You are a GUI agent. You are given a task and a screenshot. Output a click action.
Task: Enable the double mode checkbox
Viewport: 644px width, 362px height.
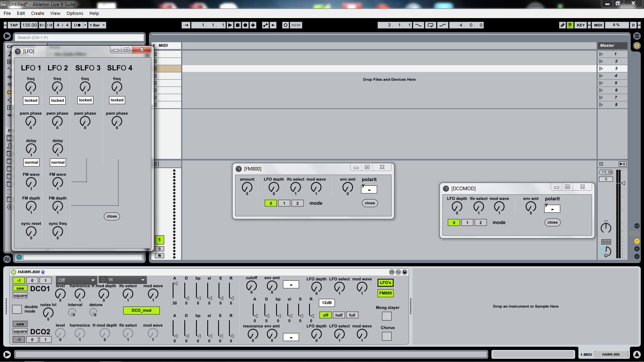coord(17,309)
